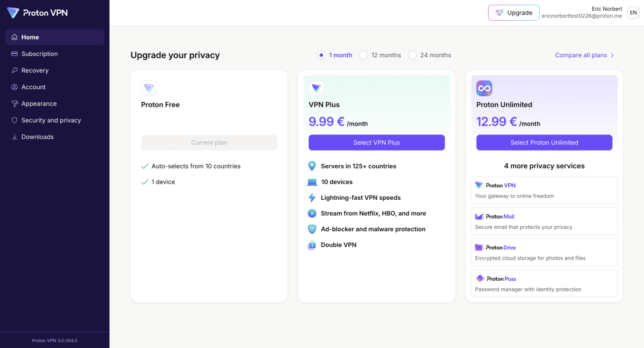Click the Proton VPN service logo icon
This screenshot has width=644, height=348.
[479, 185]
